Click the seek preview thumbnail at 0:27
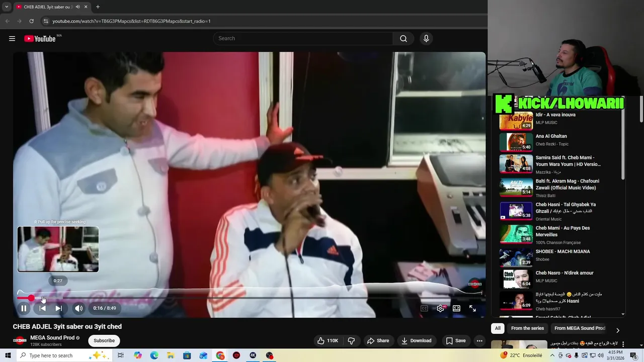 pos(58,249)
